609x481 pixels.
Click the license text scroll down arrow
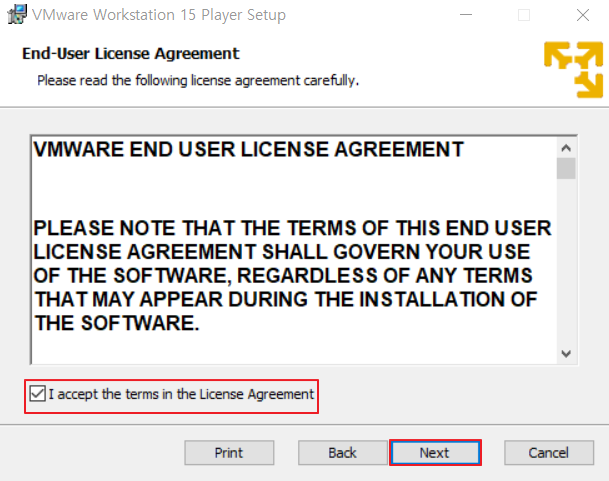point(566,354)
